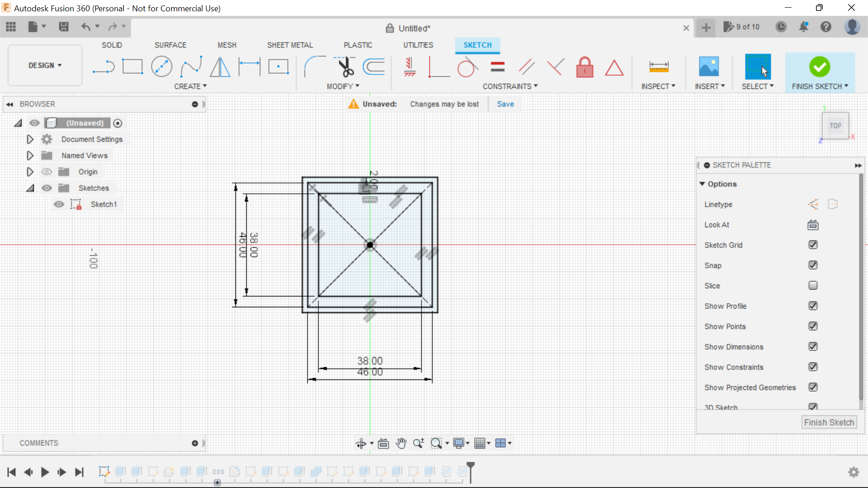Select the Trim scissors tool
This screenshot has width=868, height=488.
coord(345,67)
